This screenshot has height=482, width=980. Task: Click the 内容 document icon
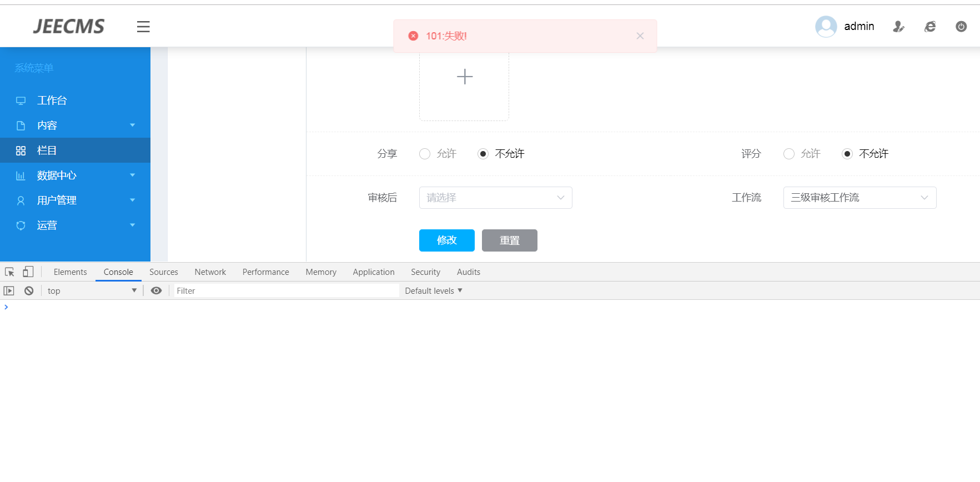(x=21, y=125)
